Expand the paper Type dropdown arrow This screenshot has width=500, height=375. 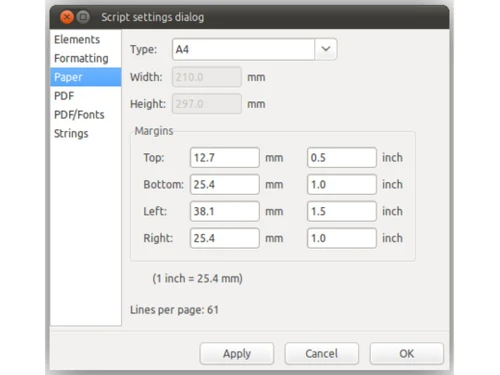click(x=326, y=49)
